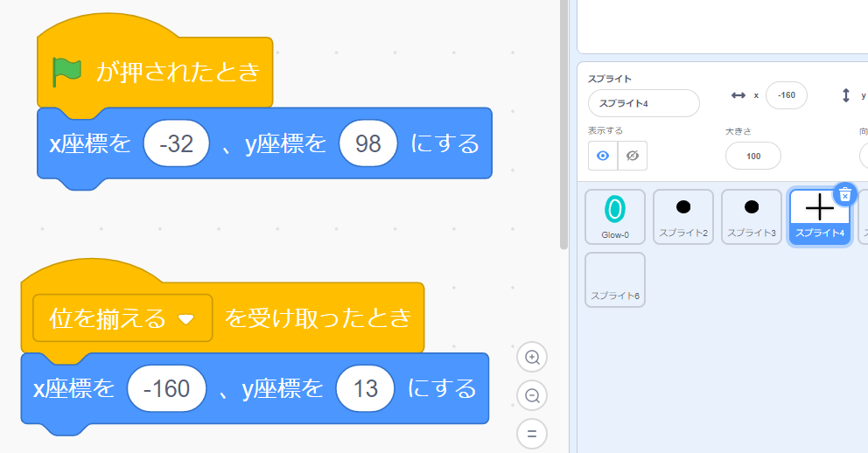The height and width of the screenshot is (453, 868).
Task: Open the 位を揃える message dropdown
Action: pos(185,318)
